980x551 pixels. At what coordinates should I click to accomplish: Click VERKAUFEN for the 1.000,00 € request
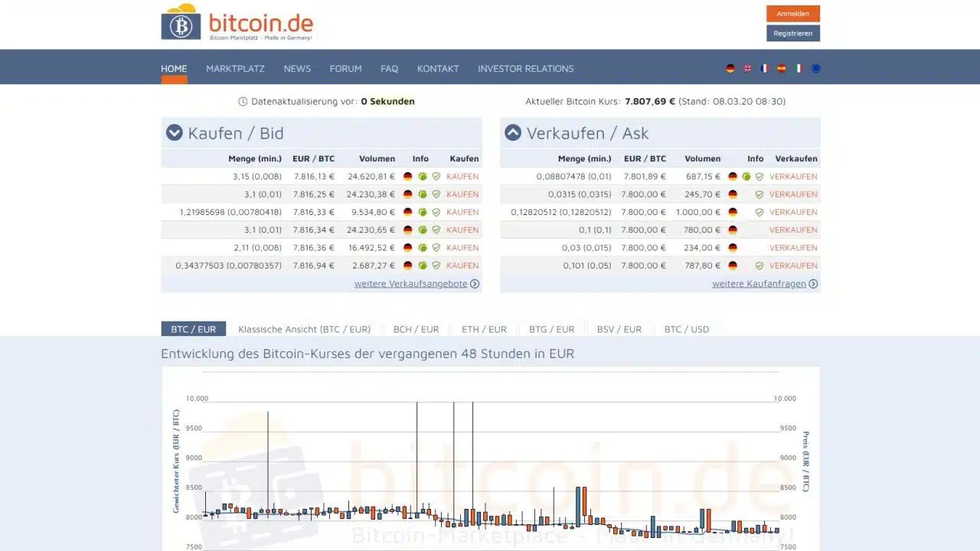pos(793,212)
